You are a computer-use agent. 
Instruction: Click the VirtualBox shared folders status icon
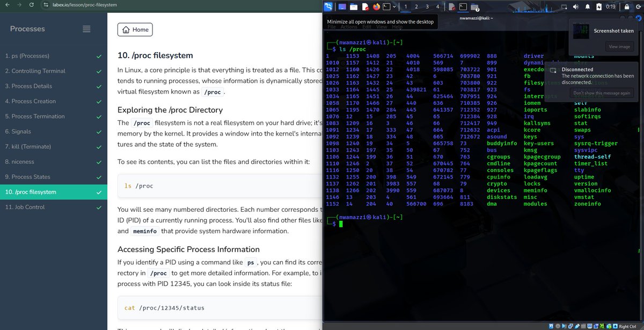pyautogui.click(x=583, y=326)
